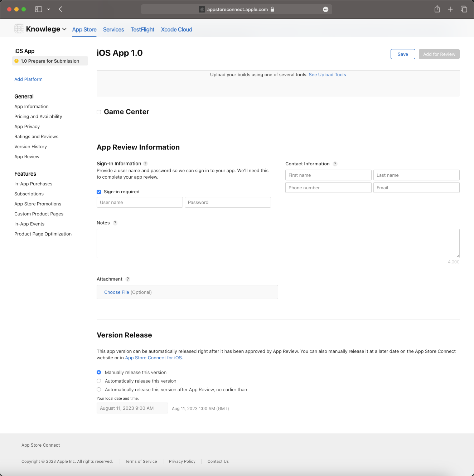Viewport: 474px width, 476px height.
Task: Click the Save button
Action: pyautogui.click(x=403, y=54)
